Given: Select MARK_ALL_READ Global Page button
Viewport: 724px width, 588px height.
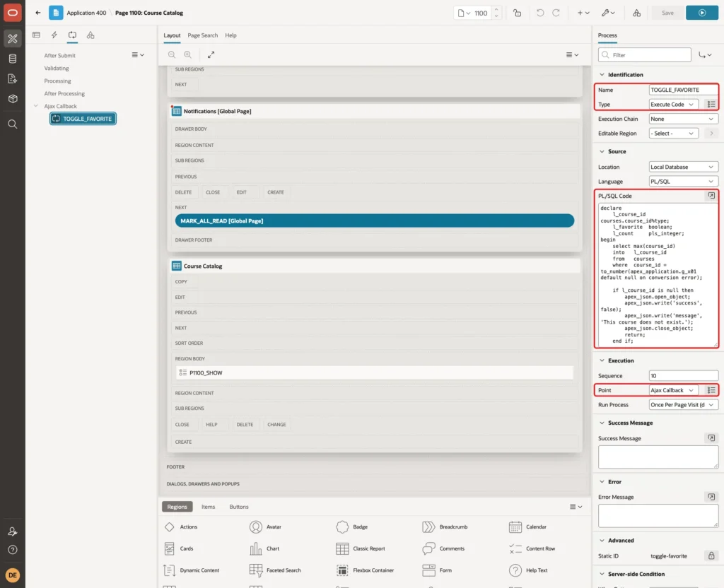Looking at the screenshot, I should click(375, 221).
